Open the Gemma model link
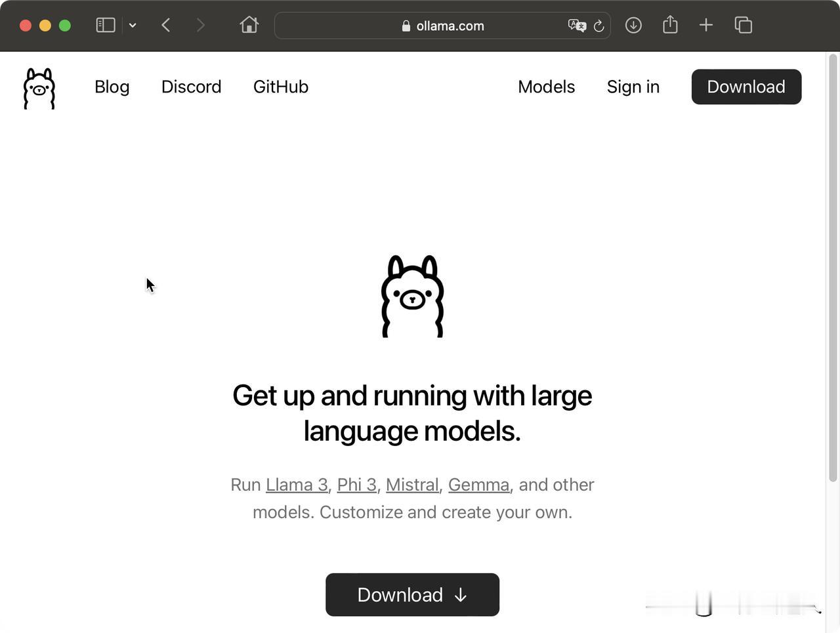Image resolution: width=840 pixels, height=633 pixels. (478, 485)
